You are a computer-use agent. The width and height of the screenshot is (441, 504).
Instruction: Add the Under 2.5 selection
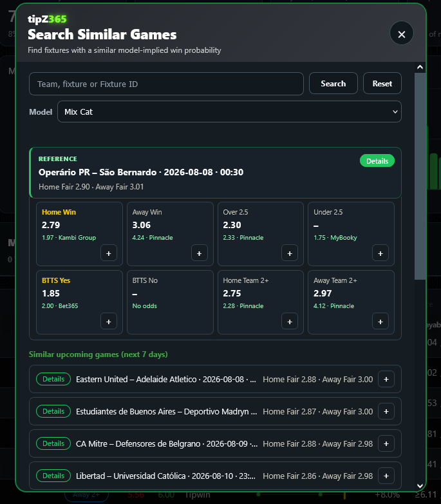[x=380, y=253]
